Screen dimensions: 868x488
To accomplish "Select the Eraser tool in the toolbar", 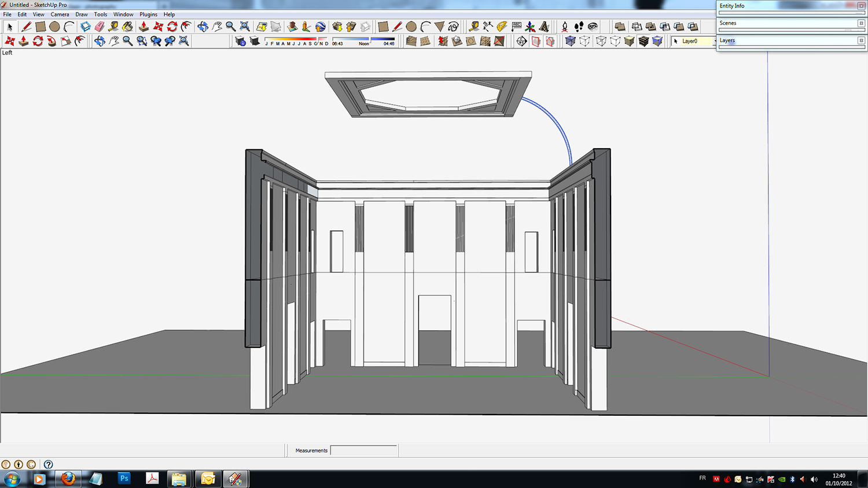I will point(100,27).
